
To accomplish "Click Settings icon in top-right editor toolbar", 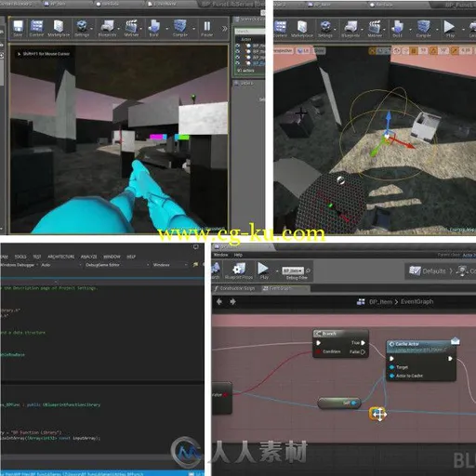I will [x=325, y=29].
